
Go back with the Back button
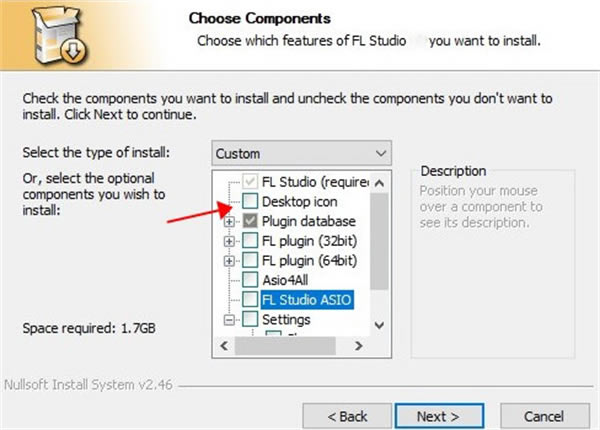347,414
